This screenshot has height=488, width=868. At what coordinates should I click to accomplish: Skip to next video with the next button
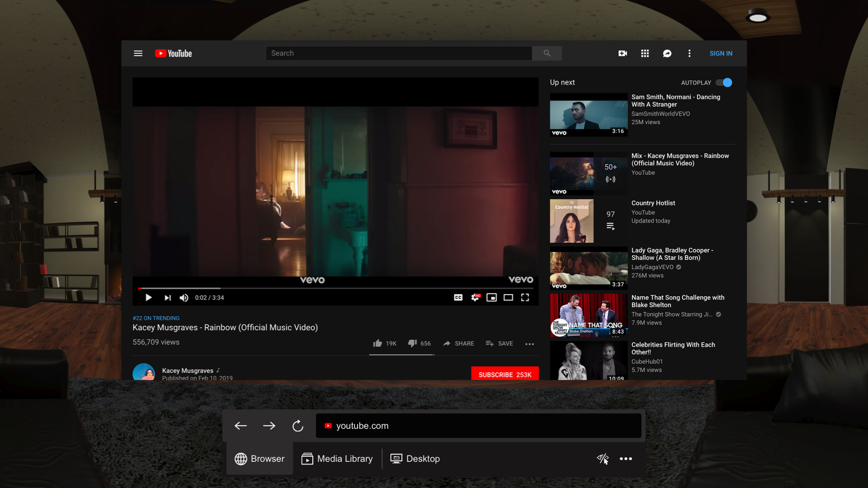pos(168,297)
